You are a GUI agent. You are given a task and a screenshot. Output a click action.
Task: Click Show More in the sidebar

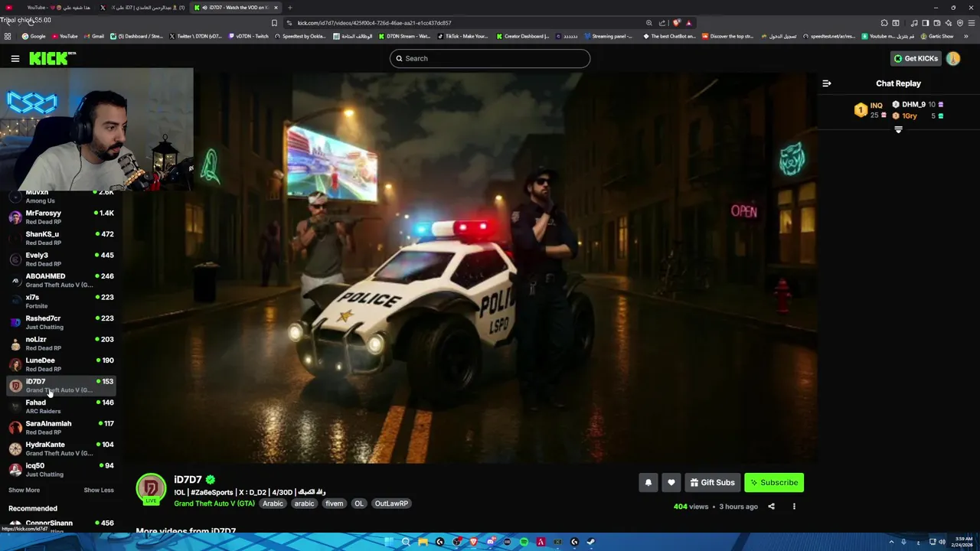[x=24, y=490]
